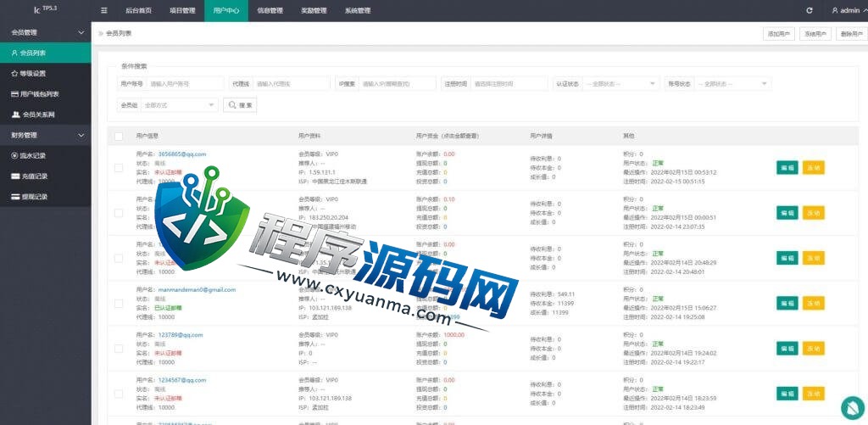Edit the user registered 2022-02-14 20:48:01
The width and height of the screenshot is (868, 425).
(787, 258)
